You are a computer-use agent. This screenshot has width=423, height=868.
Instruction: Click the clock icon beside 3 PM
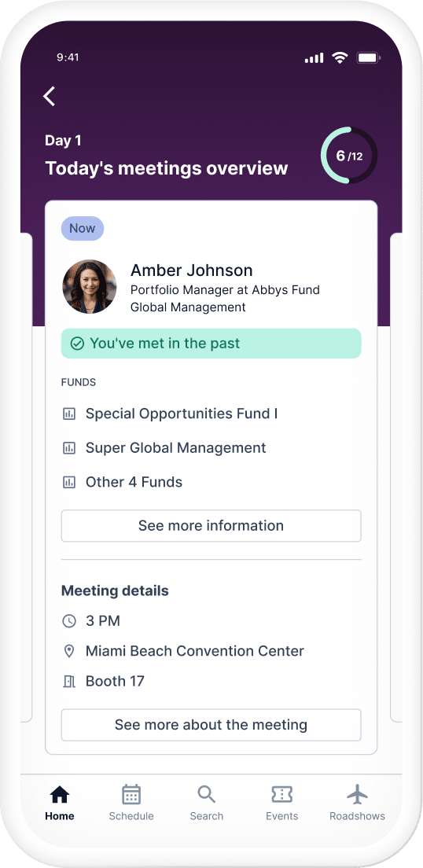(x=68, y=621)
